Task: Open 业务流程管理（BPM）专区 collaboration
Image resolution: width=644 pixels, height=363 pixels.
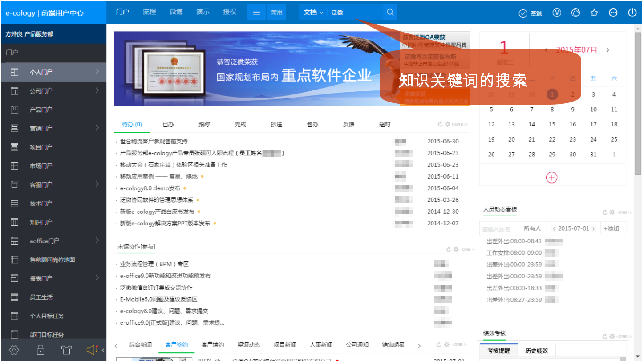Action: click(154, 264)
